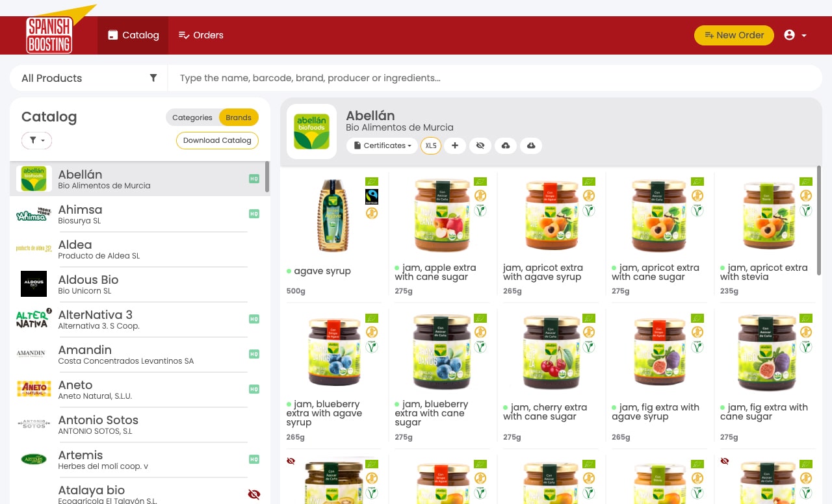Toggle hidden-products eye in Abellán header
The width and height of the screenshot is (832, 504).
pos(480,145)
